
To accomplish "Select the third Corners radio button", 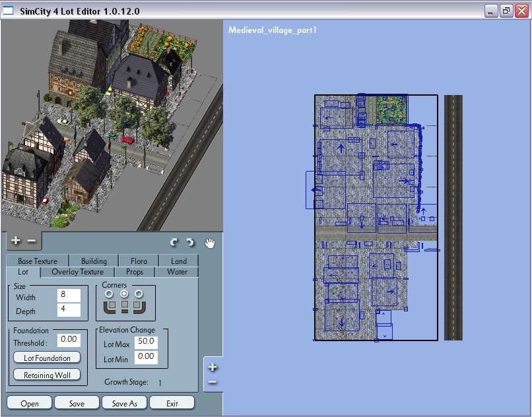I will [x=139, y=294].
